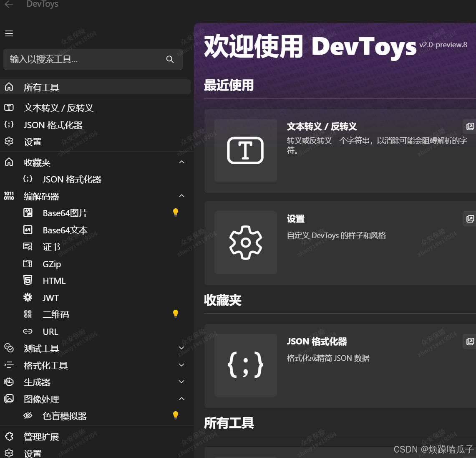476x458 pixels.
Task: Click the lightbulb beside 色盲模拟器
Action: point(176,415)
